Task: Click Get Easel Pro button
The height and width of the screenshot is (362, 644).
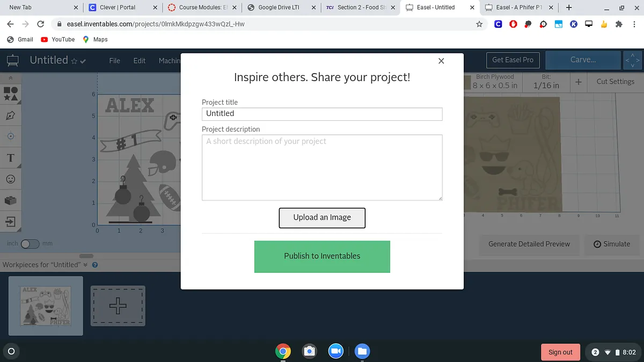Action: pyautogui.click(x=513, y=60)
